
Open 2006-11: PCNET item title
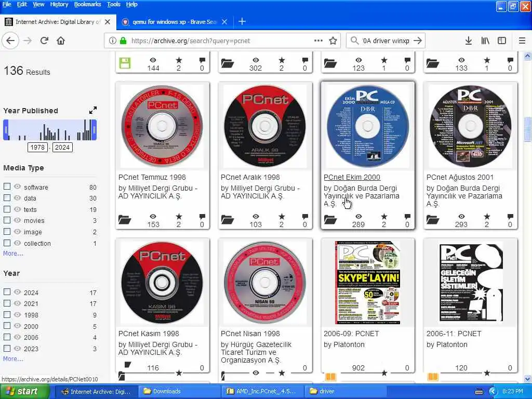click(454, 334)
